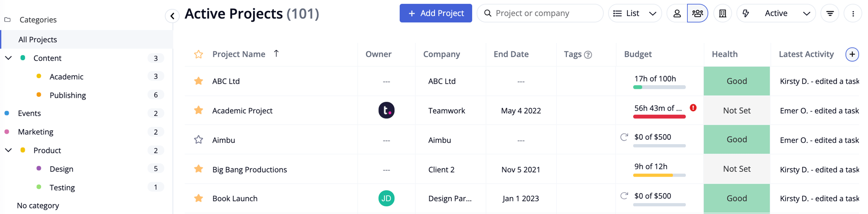
Task: Open the three-dot more options menu
Action: [x=853, y=13]
